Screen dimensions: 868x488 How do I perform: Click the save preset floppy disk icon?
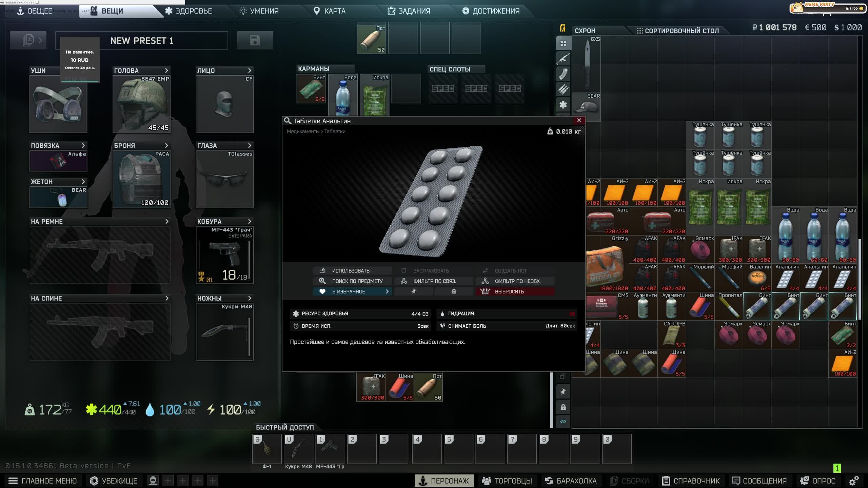point(255,40)
